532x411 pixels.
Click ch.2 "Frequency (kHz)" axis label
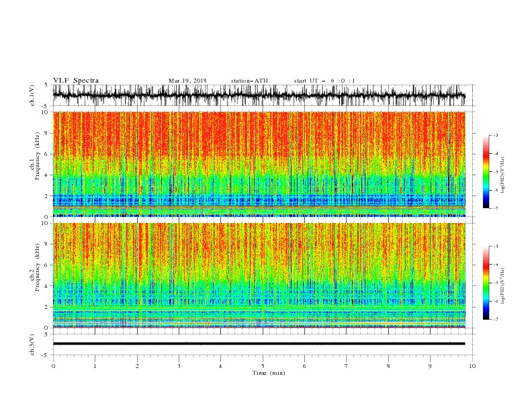38,267
